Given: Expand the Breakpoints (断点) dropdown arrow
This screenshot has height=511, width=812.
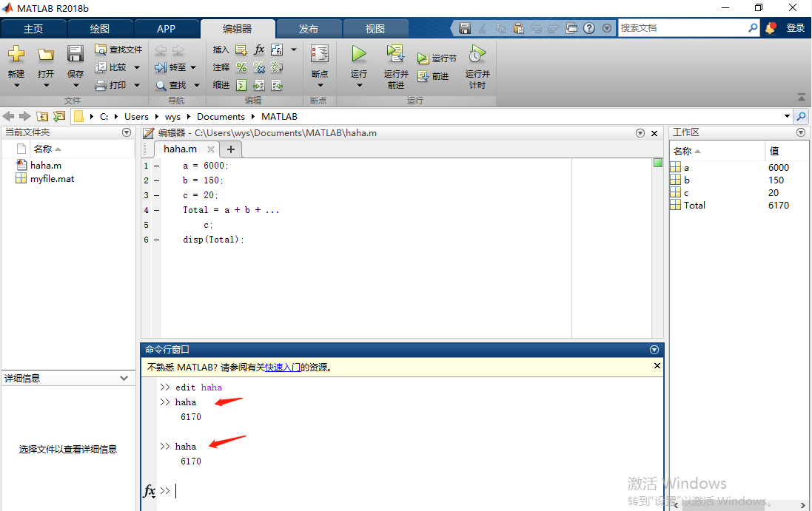Looking at the screenshot, I should (320, 85).
